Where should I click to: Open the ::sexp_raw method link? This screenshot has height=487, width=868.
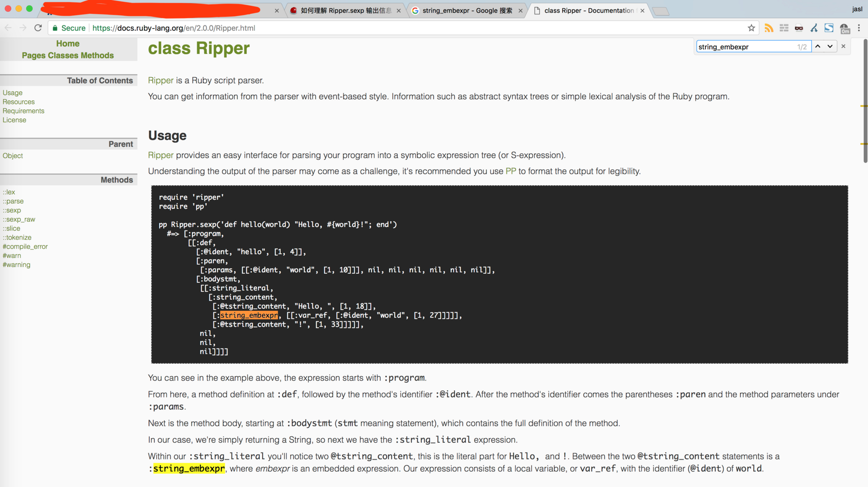click(x=19, y=219)
